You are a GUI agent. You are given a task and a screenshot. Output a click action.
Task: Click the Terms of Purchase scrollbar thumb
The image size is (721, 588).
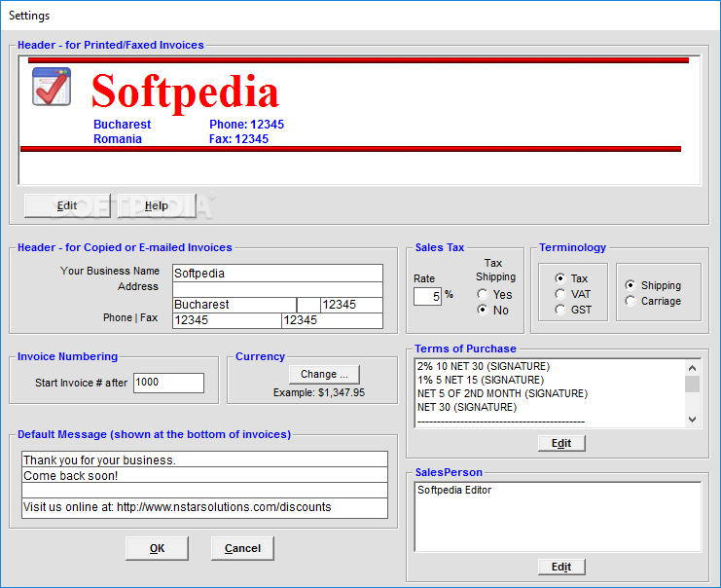coord(692,385)
